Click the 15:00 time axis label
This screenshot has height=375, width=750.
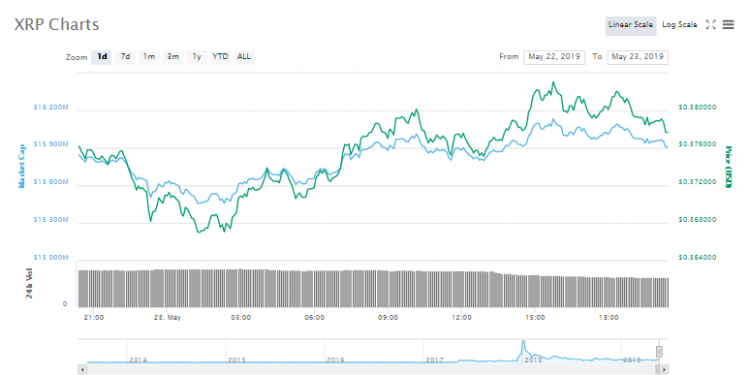click(x=535, y=317)
